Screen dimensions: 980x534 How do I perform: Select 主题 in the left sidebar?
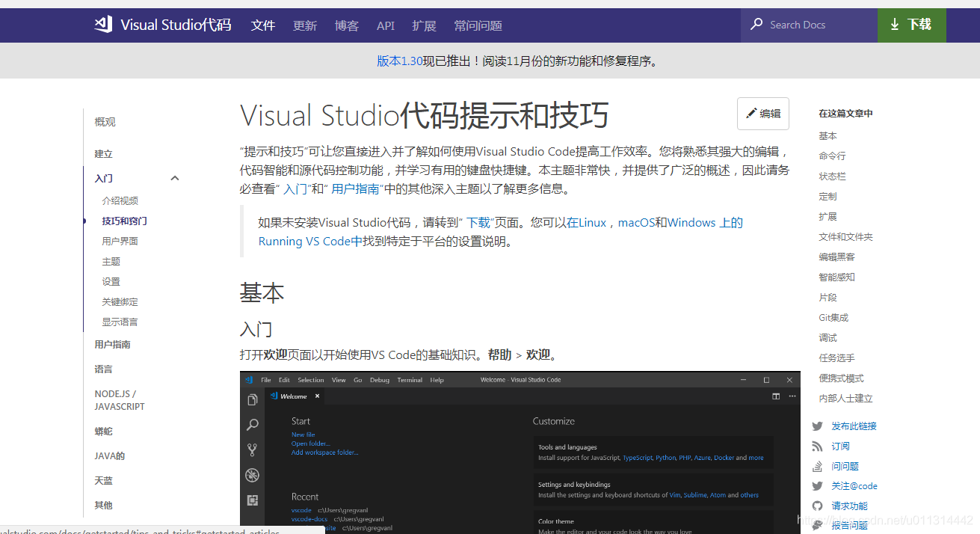(111, 261)
